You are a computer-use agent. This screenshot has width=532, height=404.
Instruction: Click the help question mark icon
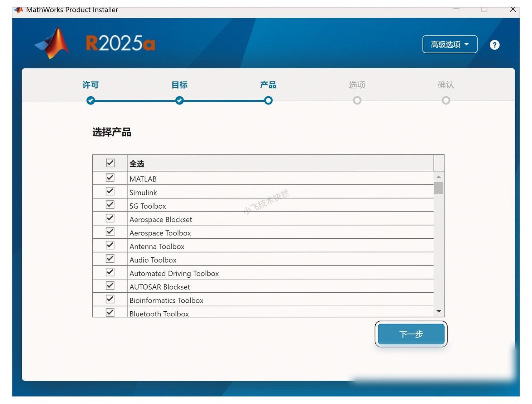[x=494, y=45]
